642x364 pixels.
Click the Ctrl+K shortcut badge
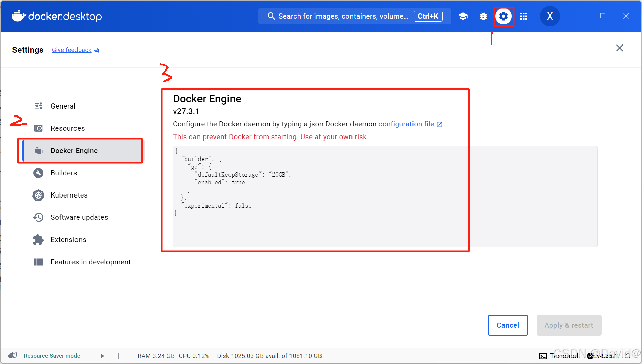pos(428,16)
